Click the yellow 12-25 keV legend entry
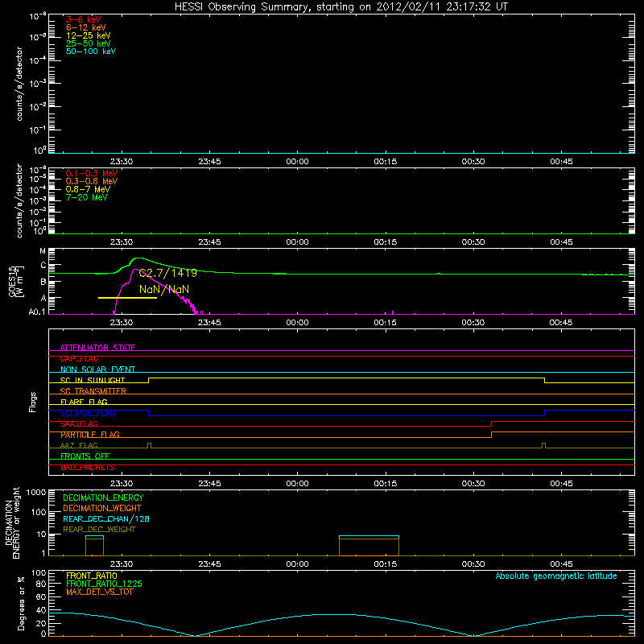This screenshot has height=644, width=644. coord(89,35)
